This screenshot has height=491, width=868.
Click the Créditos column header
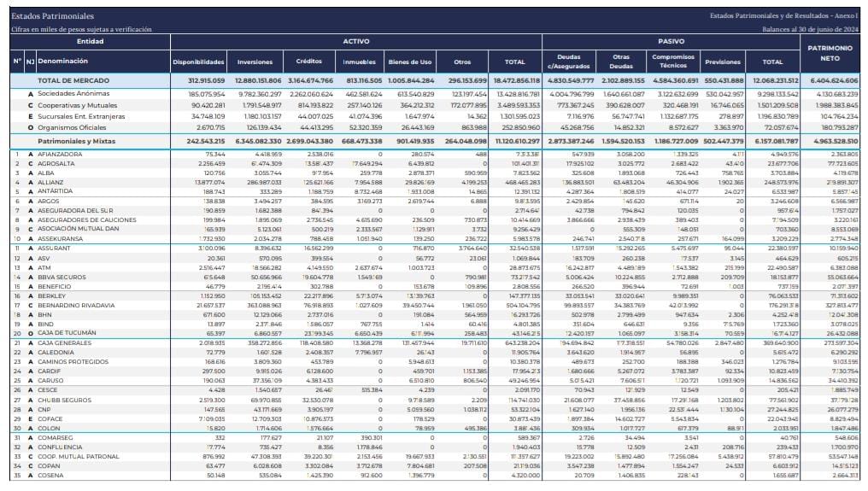[x=308, y=61]
